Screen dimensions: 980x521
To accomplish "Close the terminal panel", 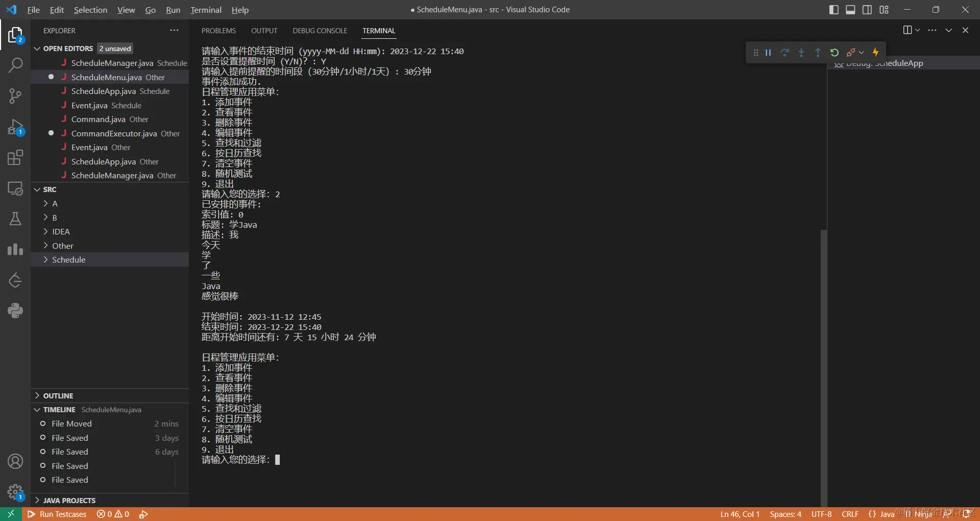I will (x=965, y=30).
